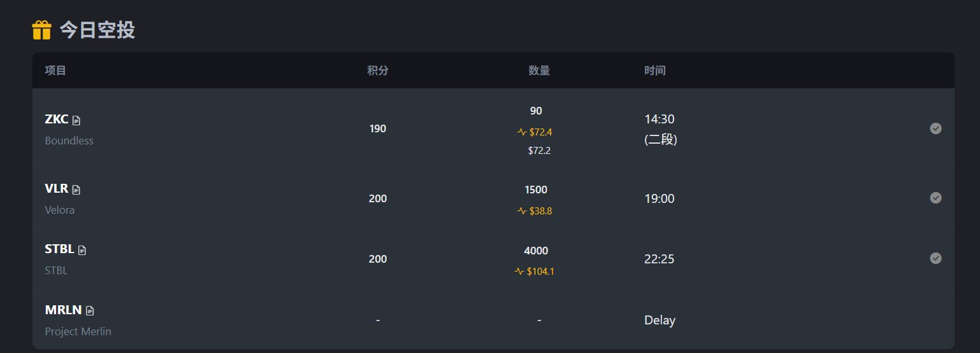Click the 时间 column header
Screen dimensions: 980x353
pyautogui.click(x=655, y=71)
